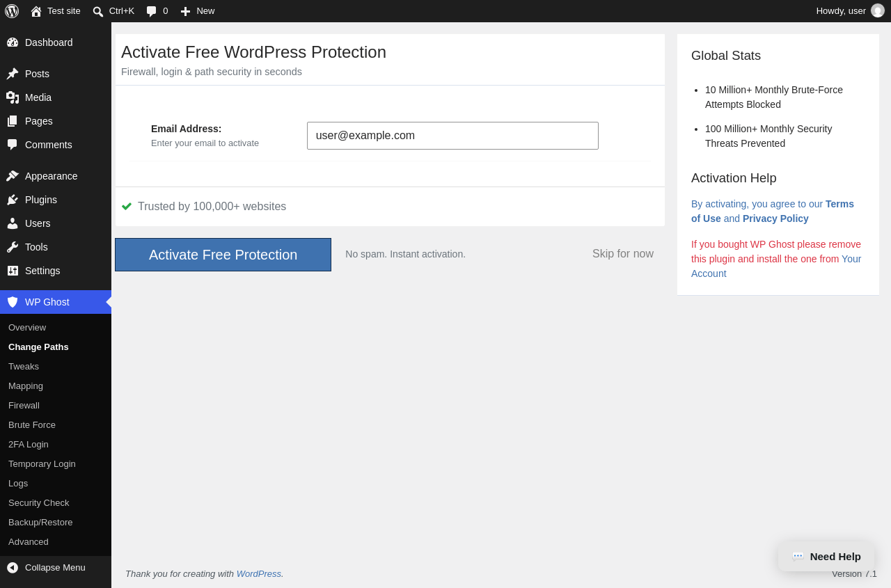
Task: Open the Your Account link
Action: click(x=776, y=266)
